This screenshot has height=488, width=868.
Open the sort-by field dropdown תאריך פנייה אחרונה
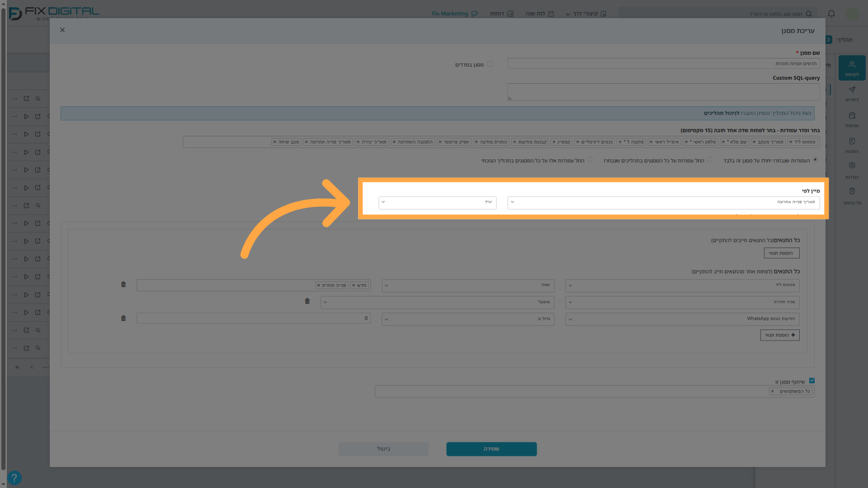click(664, 202)
